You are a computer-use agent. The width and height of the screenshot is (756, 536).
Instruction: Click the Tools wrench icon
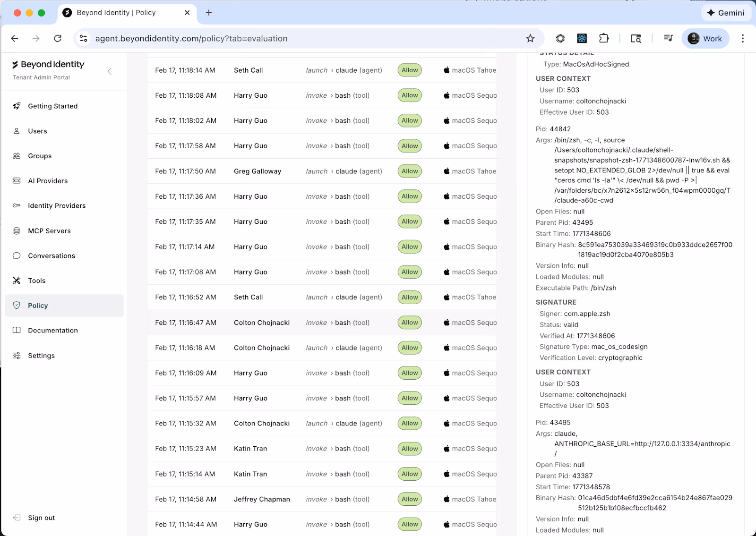coord(17,281)
